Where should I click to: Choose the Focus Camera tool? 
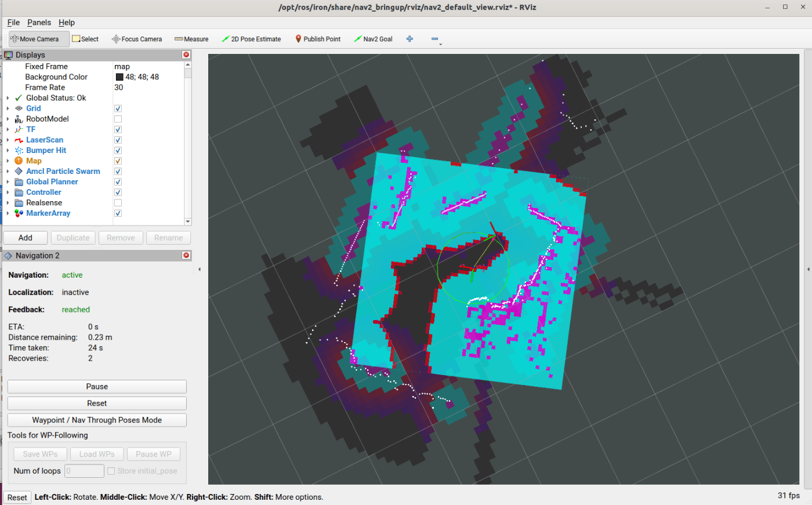tap(136, 39)
